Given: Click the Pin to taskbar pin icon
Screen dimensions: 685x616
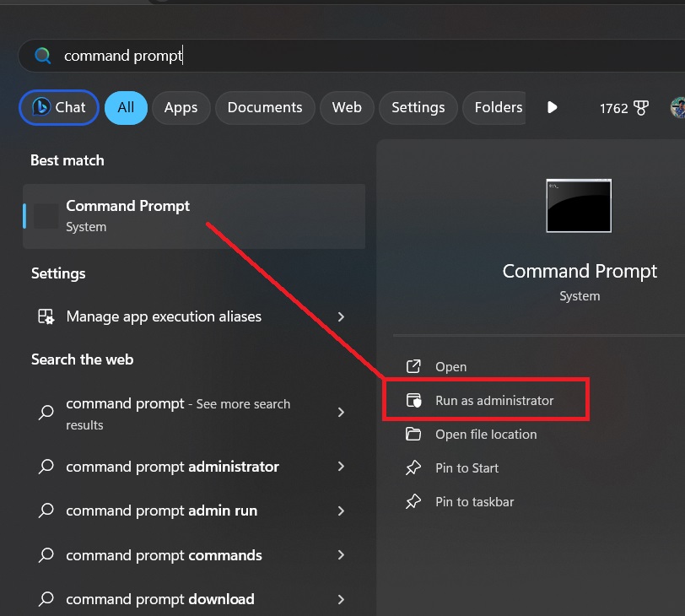Looking at the screenshot, I should pos(413,502).
